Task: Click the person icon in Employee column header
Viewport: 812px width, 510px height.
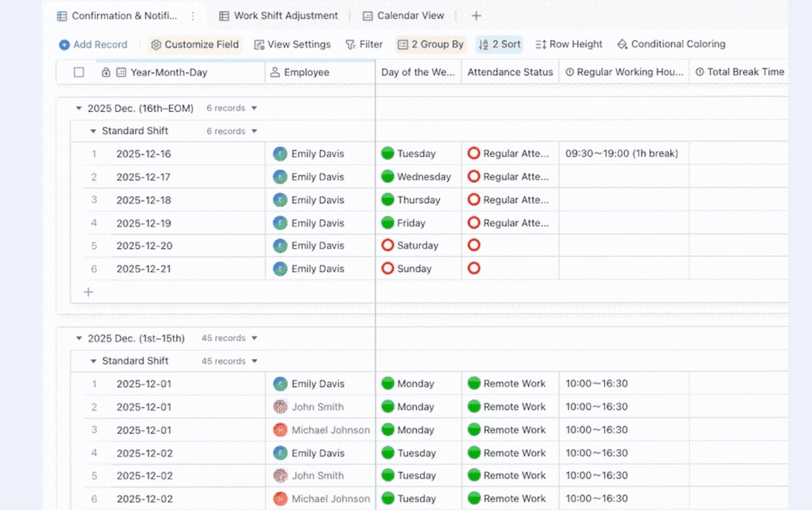Action: (x=275, y=72)
